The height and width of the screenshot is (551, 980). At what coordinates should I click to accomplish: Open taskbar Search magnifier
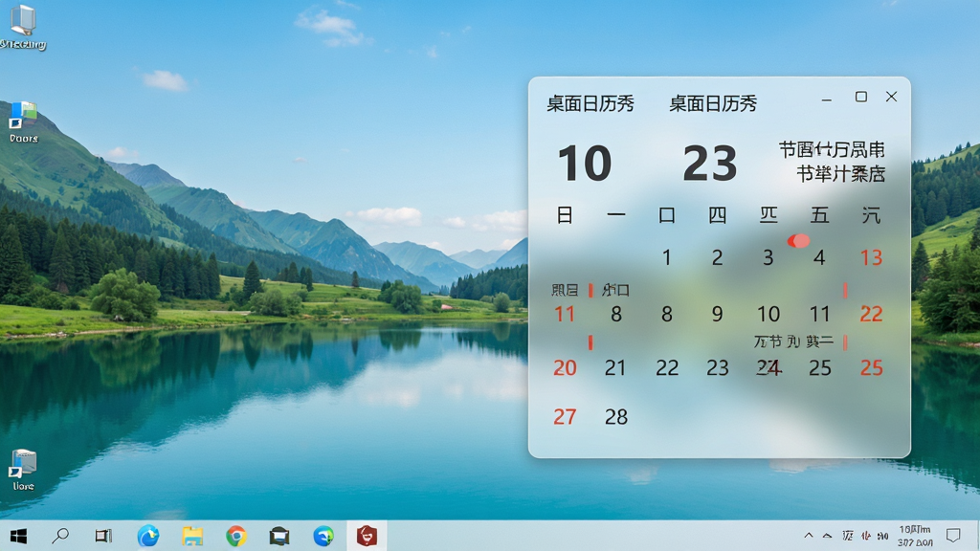pos(60,536)
